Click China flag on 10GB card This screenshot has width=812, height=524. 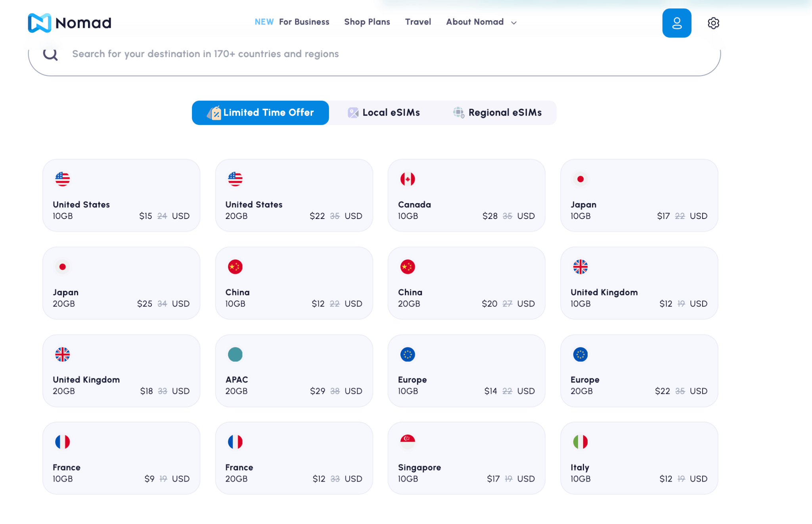click(235, 267)
